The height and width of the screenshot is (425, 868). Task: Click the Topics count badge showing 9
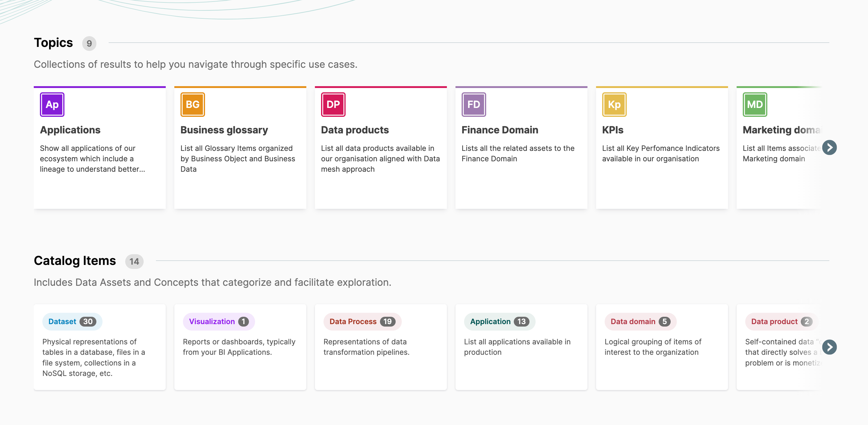coord(89,43)
